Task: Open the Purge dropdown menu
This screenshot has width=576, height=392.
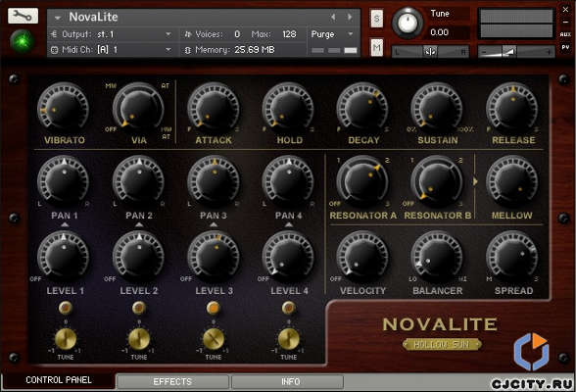Action: coord(332,34)
